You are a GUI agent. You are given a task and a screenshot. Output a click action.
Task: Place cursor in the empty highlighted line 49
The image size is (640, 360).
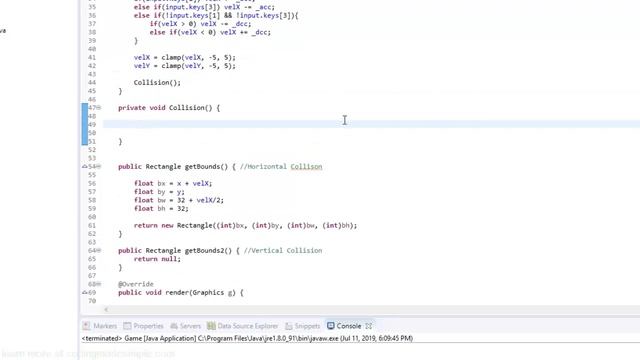coord(371,124)
